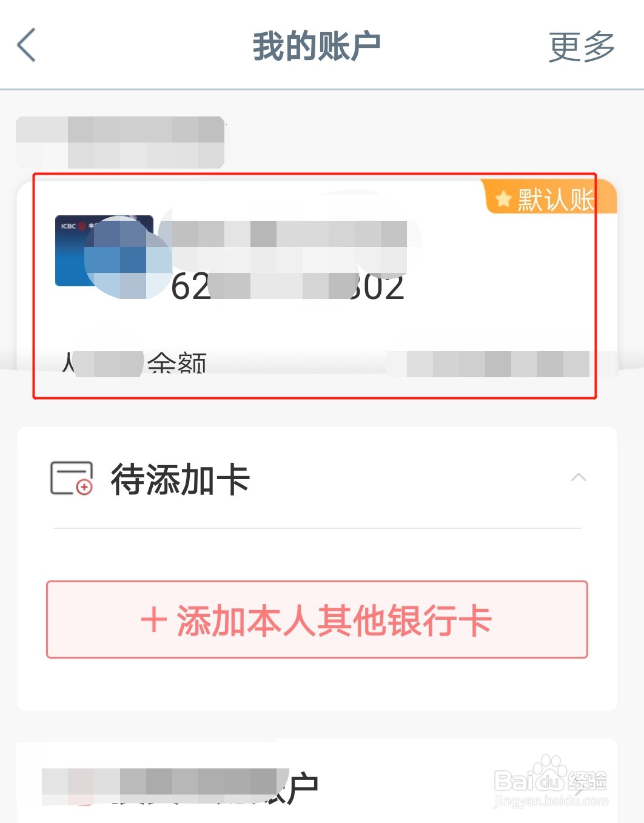Tap the 余额 balance label on the card
The height and width of the screenshot is (823, 644).
pyautogui.click(x=177, y=364)
